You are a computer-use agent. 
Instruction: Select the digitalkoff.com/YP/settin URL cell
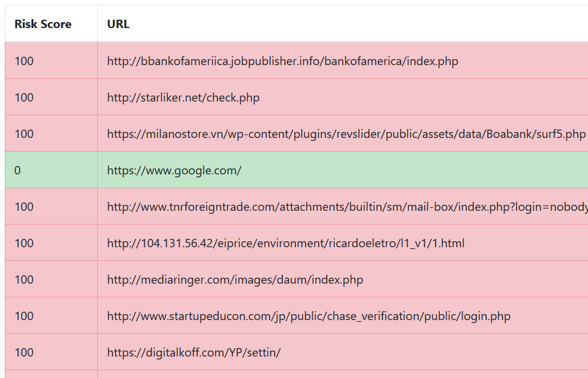point(343,352)
